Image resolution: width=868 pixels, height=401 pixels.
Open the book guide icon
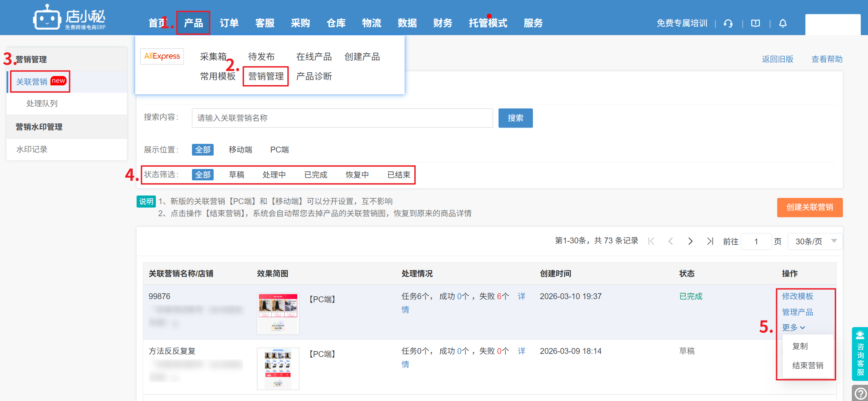pyautogui.click(x=756, y=23)
